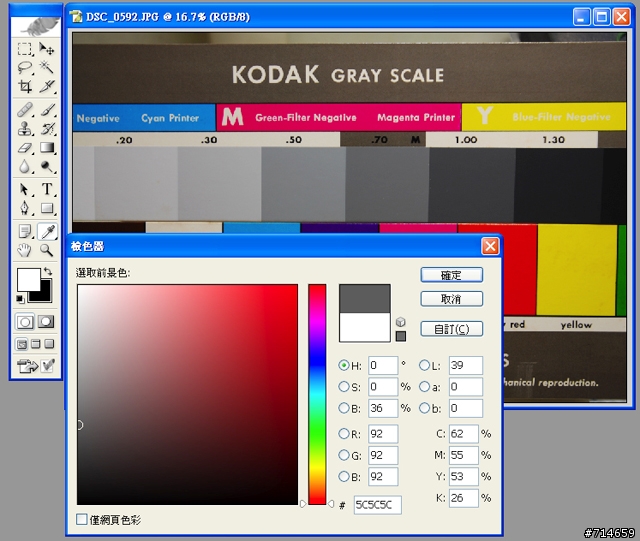
Task: Select the Lab L radio button
Action: point(424,365)
